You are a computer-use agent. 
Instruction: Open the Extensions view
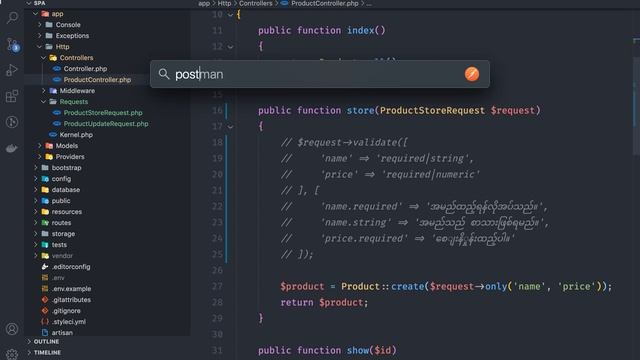pos(12,96)
